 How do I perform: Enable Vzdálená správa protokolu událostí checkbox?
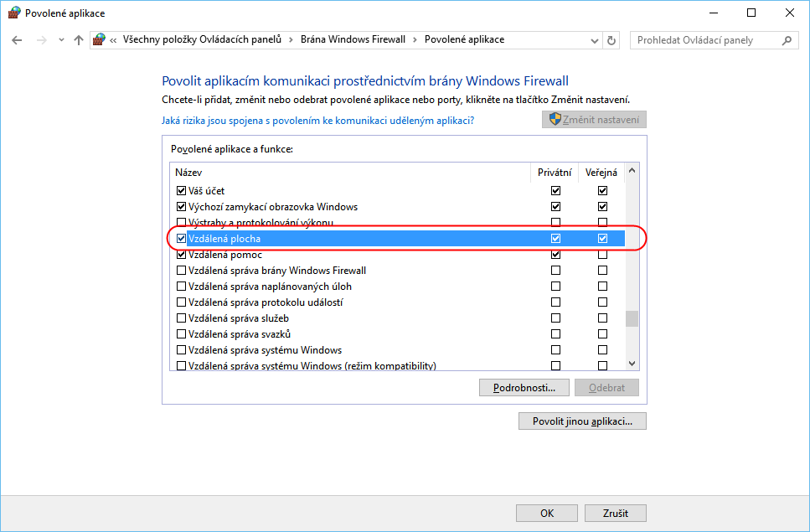(181, 302)
